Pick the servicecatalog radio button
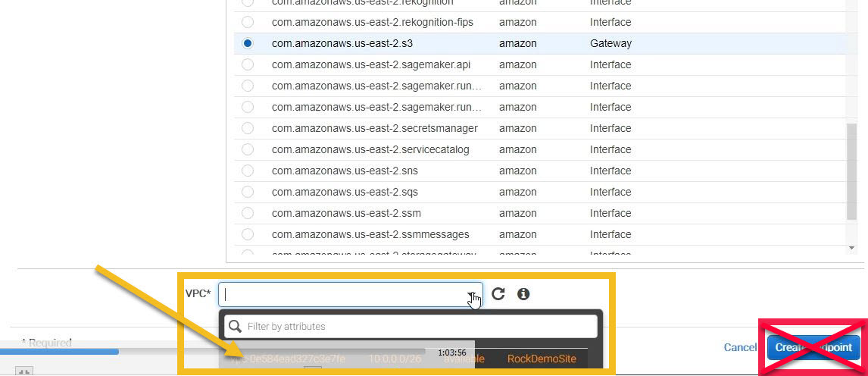 pos(248,149)
